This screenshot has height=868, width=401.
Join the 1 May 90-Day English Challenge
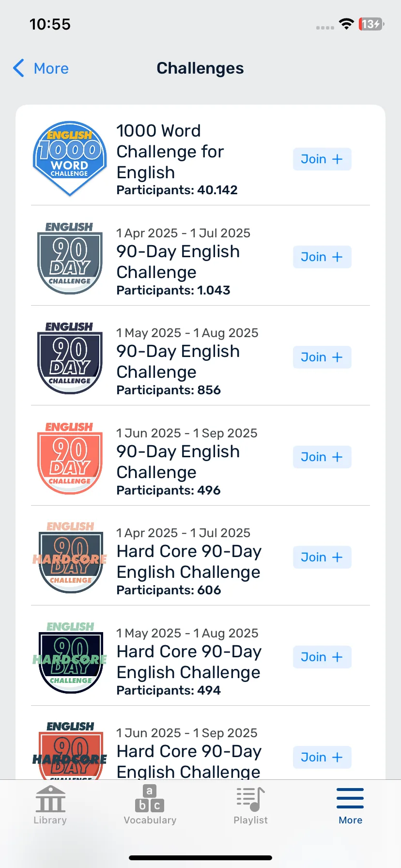coord(322,357)
